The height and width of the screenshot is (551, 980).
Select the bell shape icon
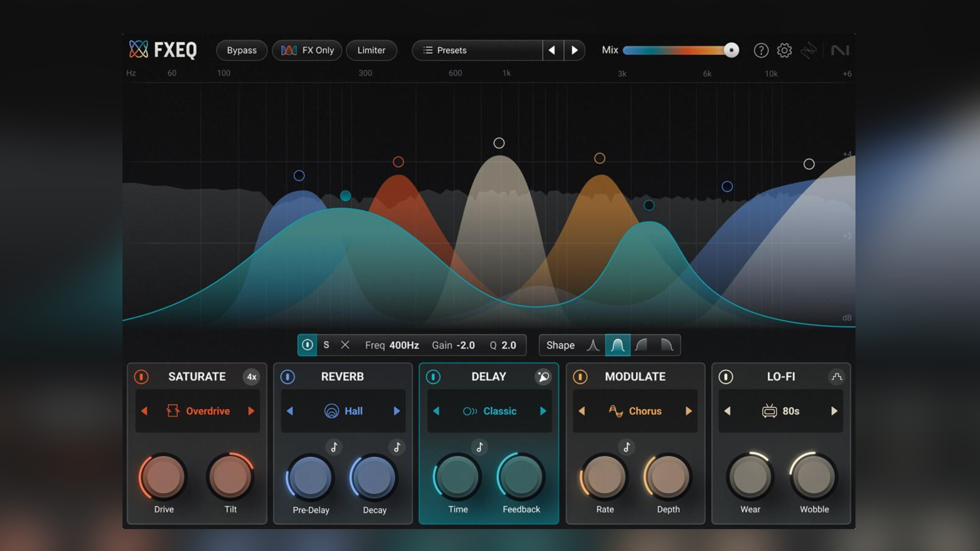coord(618,345)
